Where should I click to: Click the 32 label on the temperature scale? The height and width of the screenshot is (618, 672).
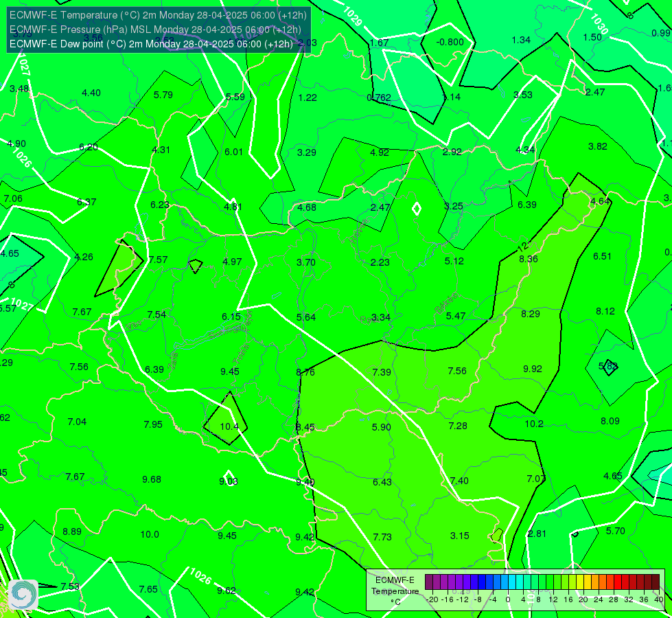[x=629, y=599]
